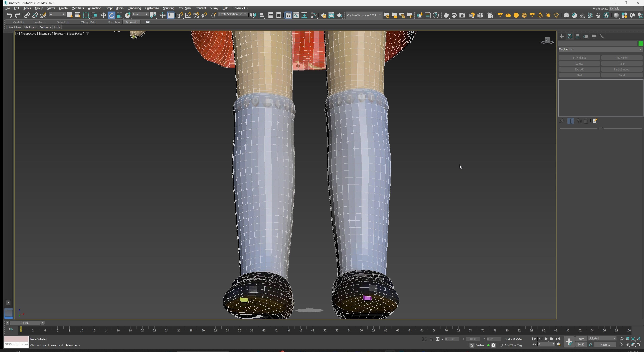Toggle Auto Key mode
The width and height of the screenshot is (644, 352).
tap(581, 339)
